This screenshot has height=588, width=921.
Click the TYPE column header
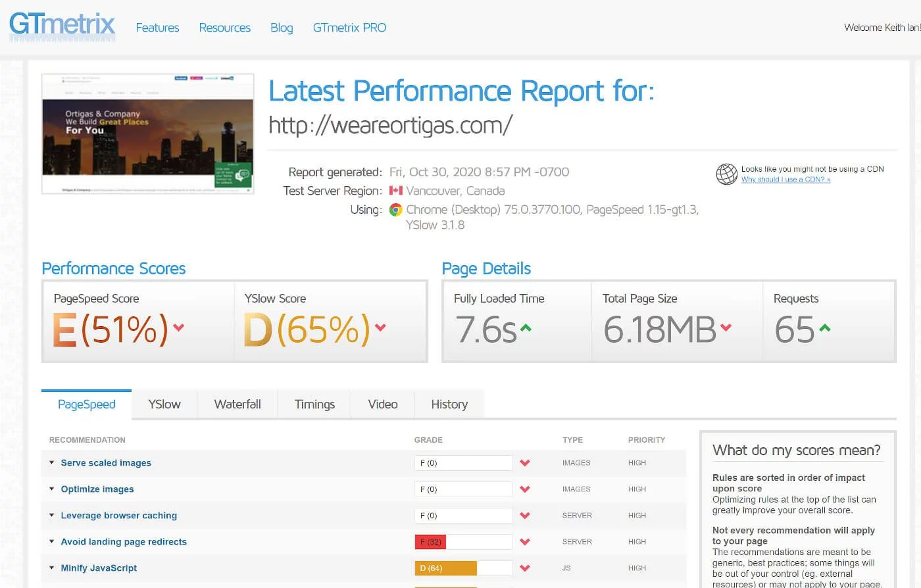point(572,440)
